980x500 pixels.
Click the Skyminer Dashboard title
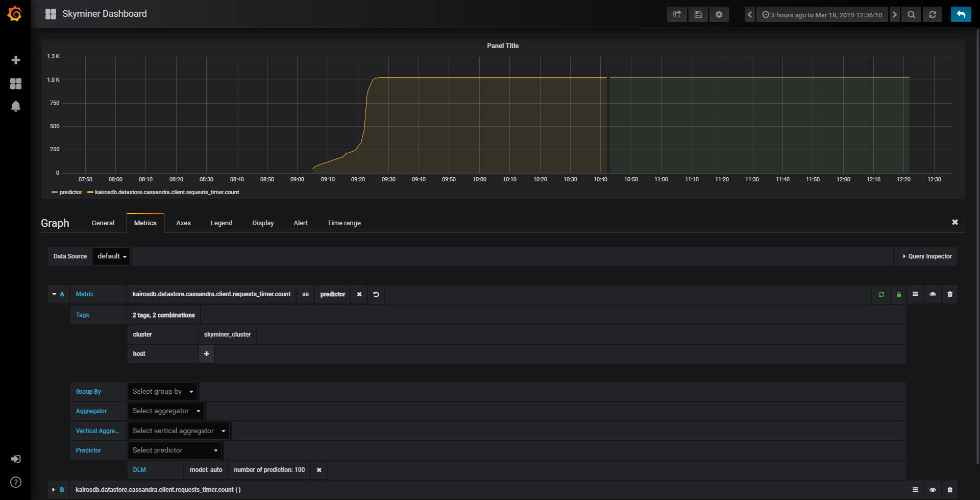pos(105,14)
